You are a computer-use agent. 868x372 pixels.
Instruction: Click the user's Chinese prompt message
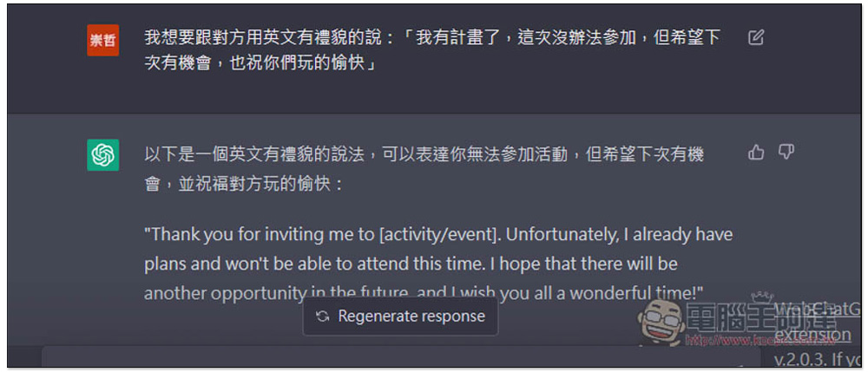click(432, 50)
